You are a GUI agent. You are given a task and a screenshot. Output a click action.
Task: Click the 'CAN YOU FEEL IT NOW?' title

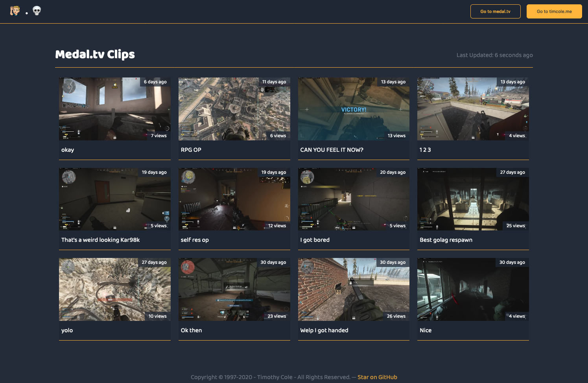pos(332,150)
